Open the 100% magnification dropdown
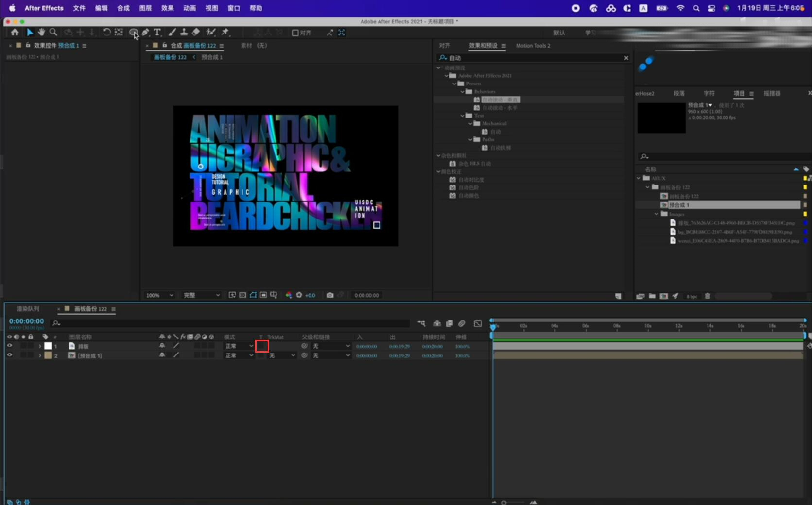The image size is (812, 505). [x=160, y=295]
